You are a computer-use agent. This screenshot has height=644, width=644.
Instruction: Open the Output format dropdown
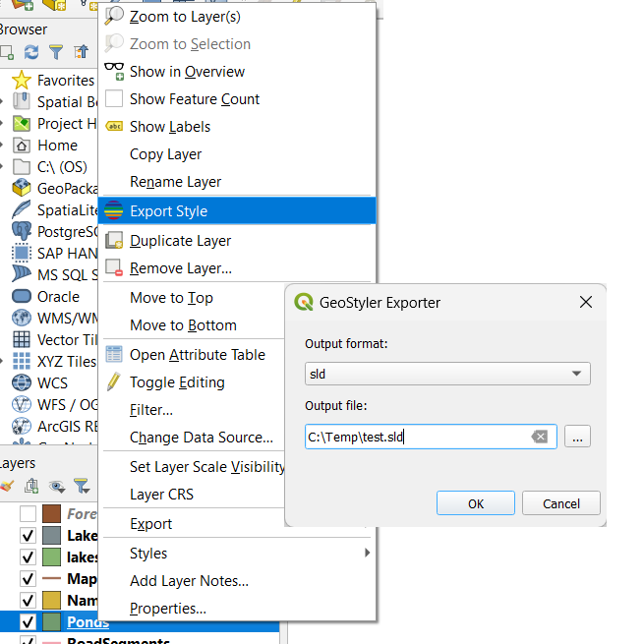coord(447,374)
